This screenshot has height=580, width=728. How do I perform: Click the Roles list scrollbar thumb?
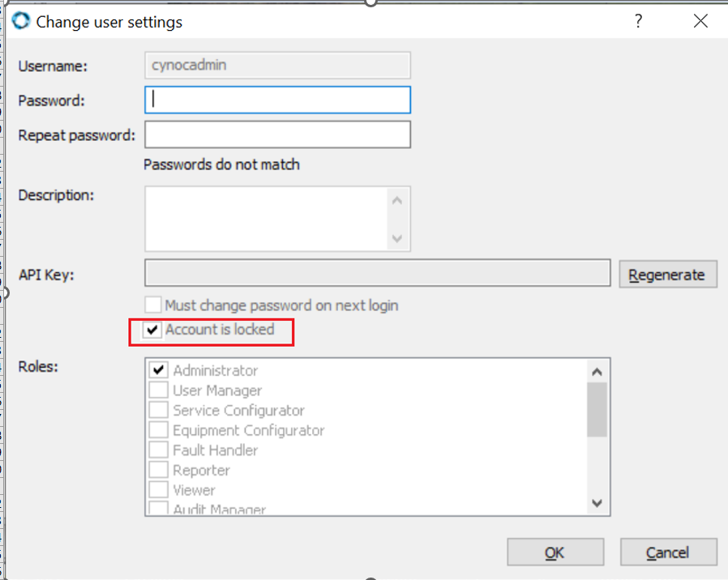[x=597, y=410]
